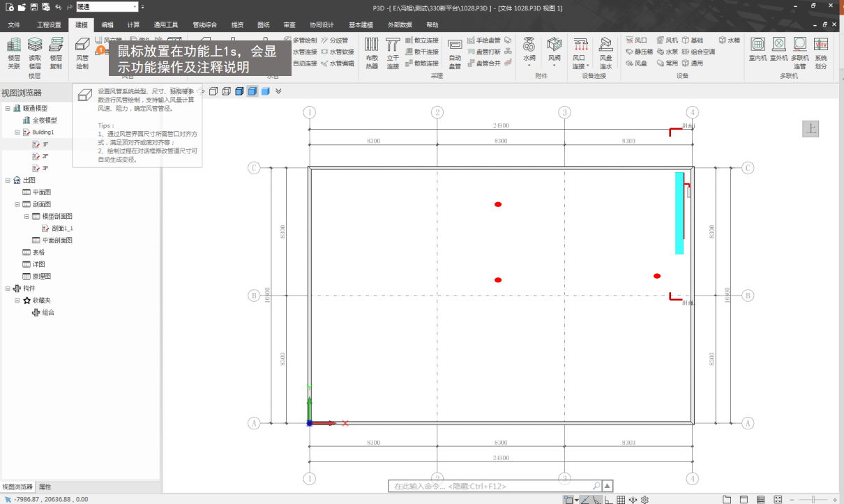This screenshot has height=504, width=844.
Task: Select the 室内机 indoor unit icon
Action: click(x=758, y=50)
